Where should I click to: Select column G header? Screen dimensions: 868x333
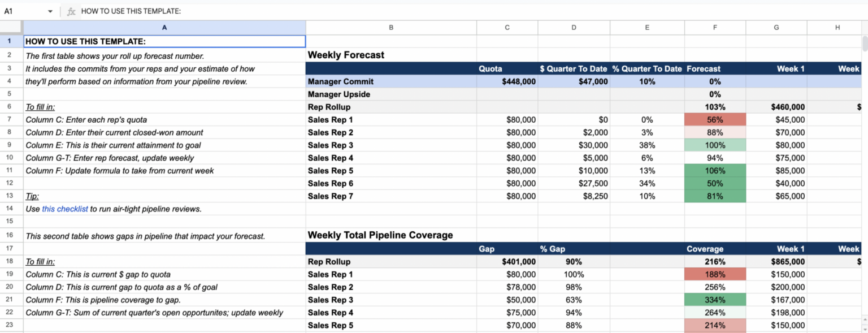[776, 27]
